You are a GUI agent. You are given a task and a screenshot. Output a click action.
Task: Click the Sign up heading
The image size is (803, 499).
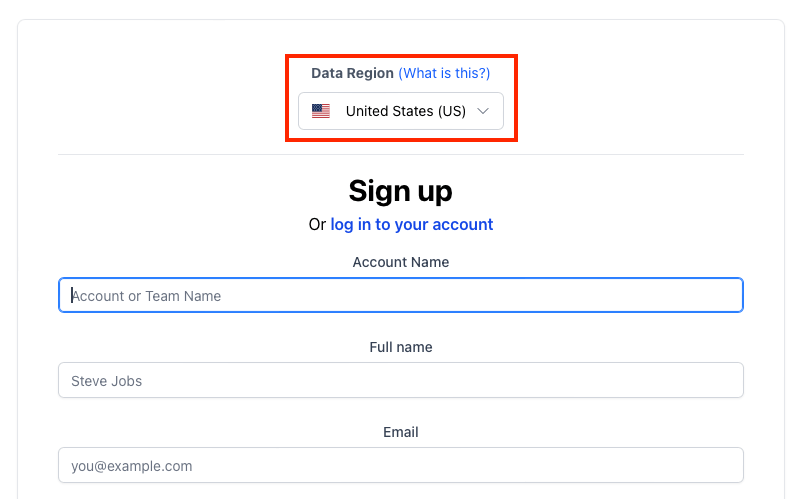[x=400, y=191]
